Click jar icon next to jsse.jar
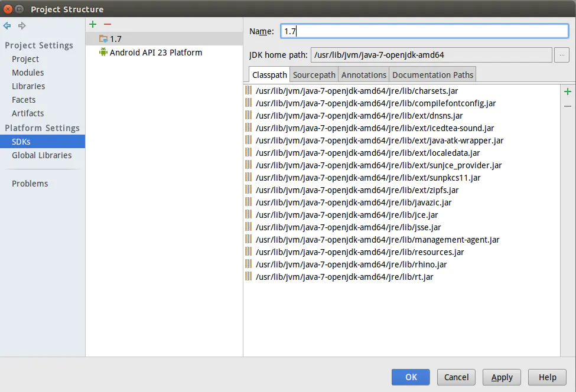The image size is (576, 392). click(249, 227)
